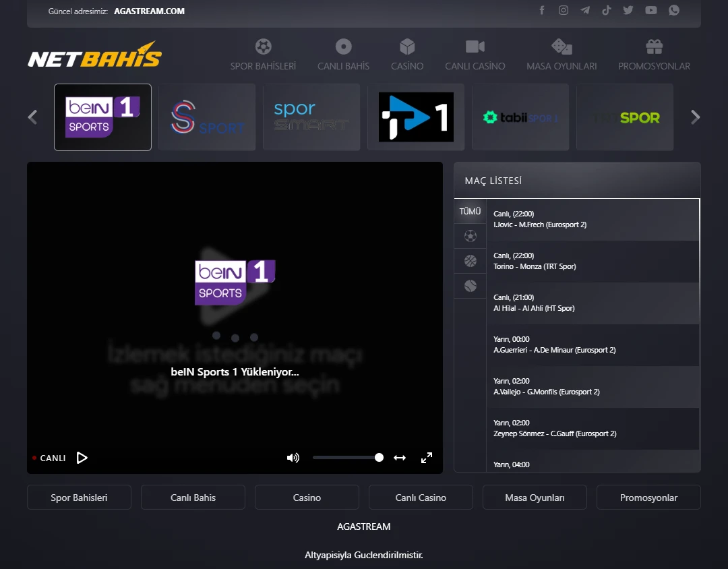Open A.Guerrieri - A.De Minaur match
Image resolution: width=728 pixels, height=569 pixels.
[x=593, y=345]
